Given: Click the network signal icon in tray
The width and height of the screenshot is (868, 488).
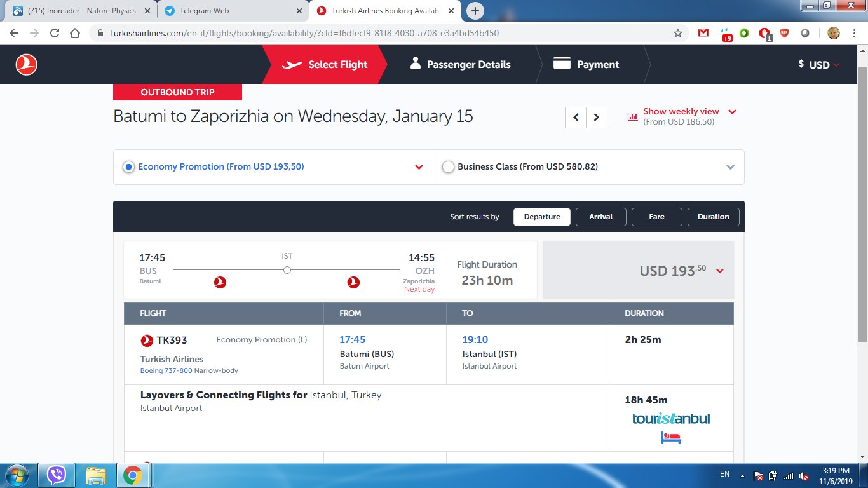Looking at the screenshot, I should pos(789,475).
